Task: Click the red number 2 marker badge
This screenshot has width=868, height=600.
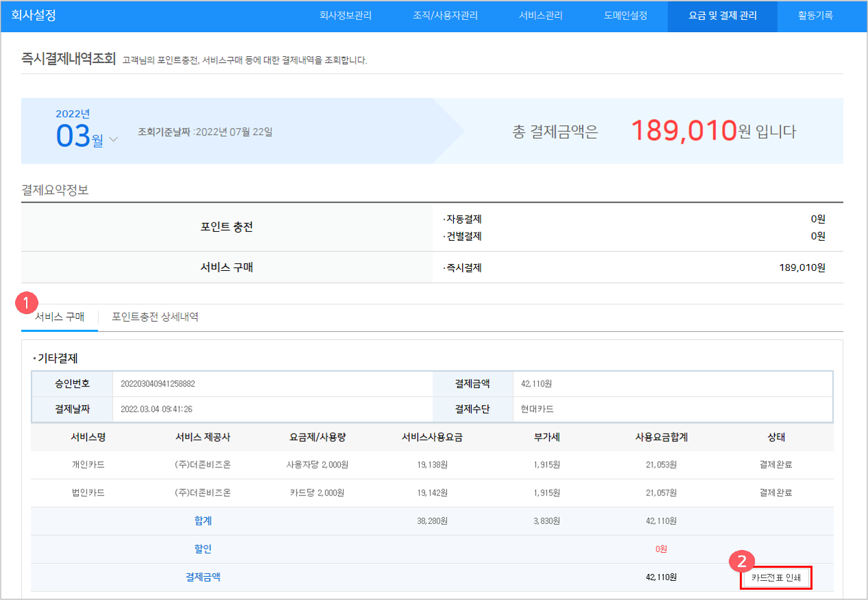Action: tap(741, 562)
